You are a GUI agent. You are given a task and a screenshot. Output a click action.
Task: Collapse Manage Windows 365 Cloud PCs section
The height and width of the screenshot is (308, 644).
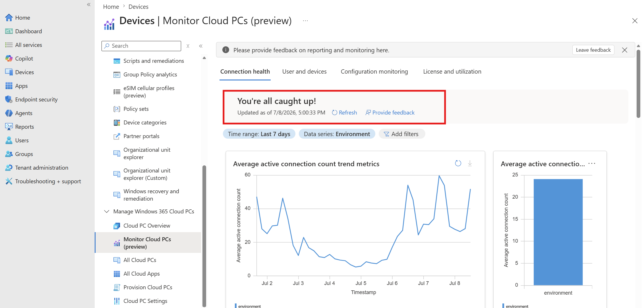pos(107,211)
